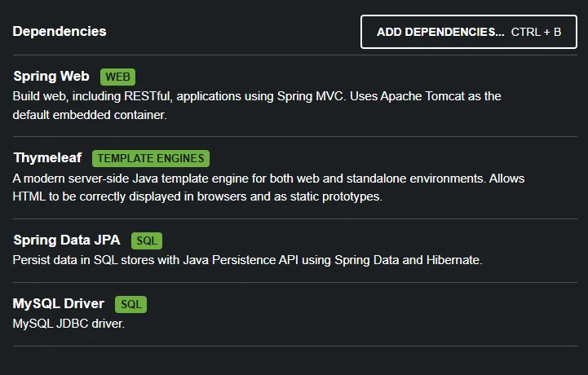This screenshot has width=588, height=375.
Task: Click the MySQL Driver dependency title
Action: [59, 304]
